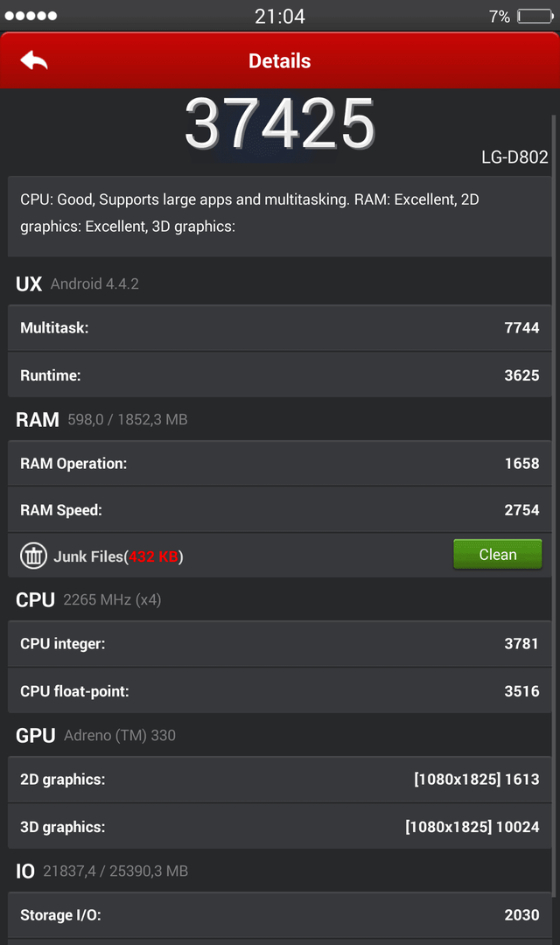
Task: Tap the 432 KB junk files size
Action: [153, 556]
